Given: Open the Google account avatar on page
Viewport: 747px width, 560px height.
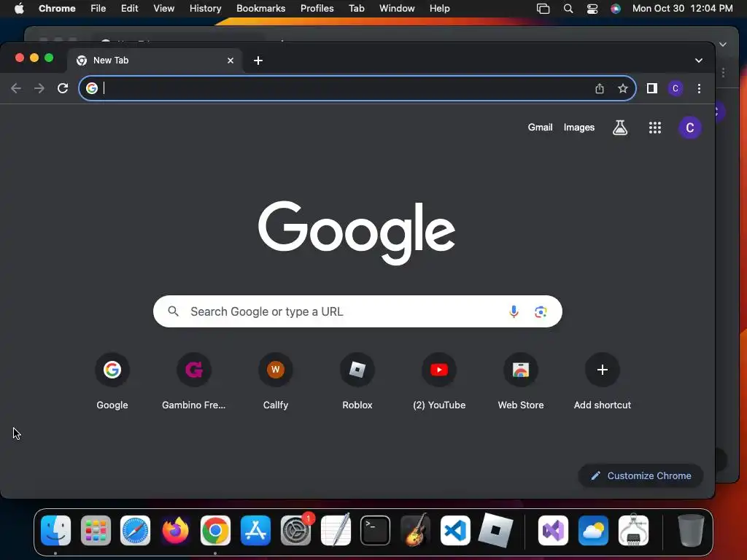Looking at the screenshot, I should 689,128.
